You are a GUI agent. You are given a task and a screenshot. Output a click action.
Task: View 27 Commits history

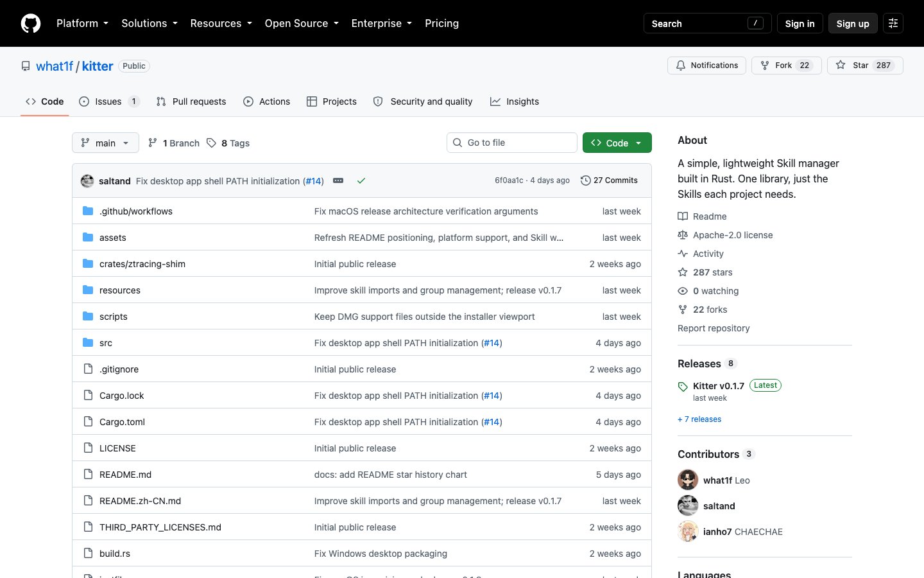coord(609,180)
